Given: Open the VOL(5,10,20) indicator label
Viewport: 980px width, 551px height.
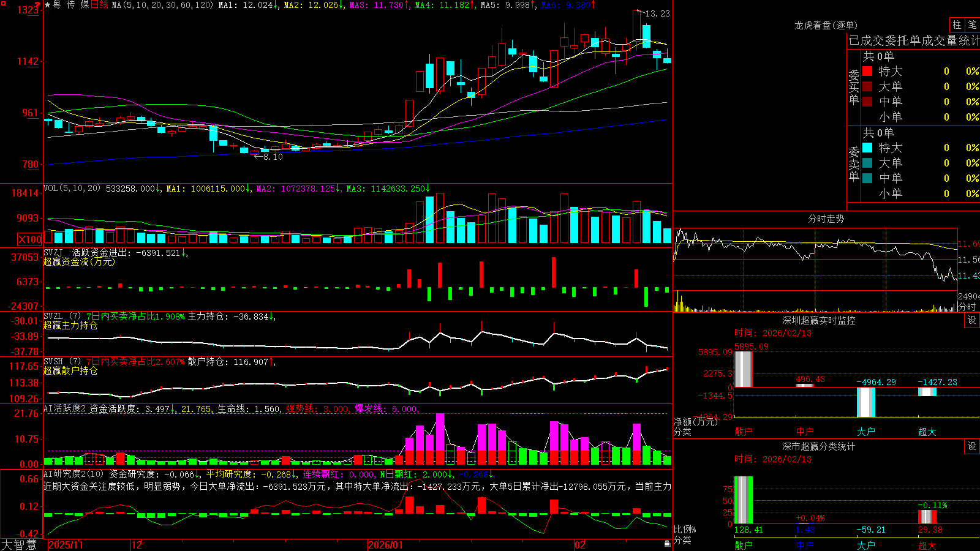Looking at the screenshot, I should coord(72,189).
